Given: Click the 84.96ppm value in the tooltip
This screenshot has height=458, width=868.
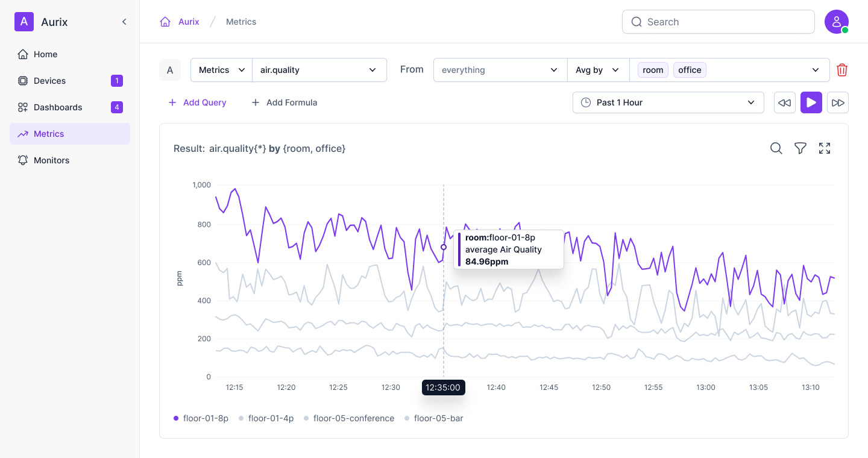Looking at the screenshot, I should tap(486, 262).
